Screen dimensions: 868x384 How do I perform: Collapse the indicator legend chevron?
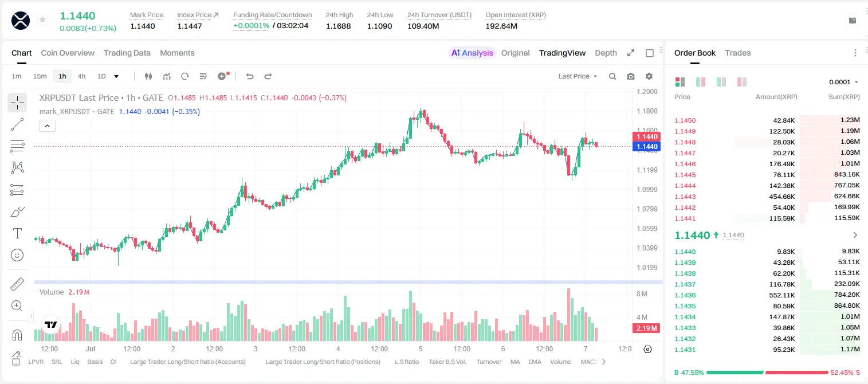47,126
